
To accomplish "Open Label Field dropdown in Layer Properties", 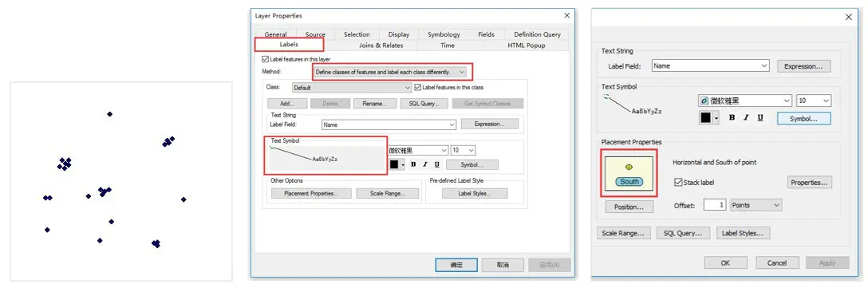I will [x=389, y=124].
